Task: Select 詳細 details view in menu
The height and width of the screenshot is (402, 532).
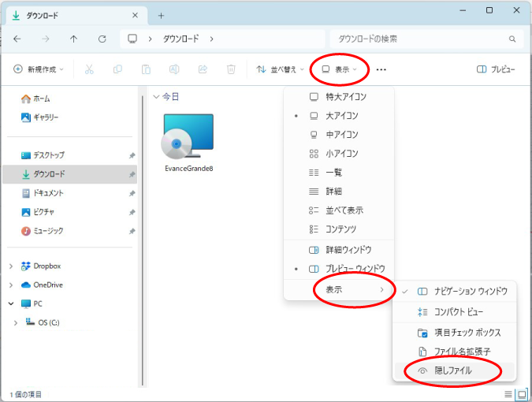Action: pyautogui.click(x=333, y=191)
